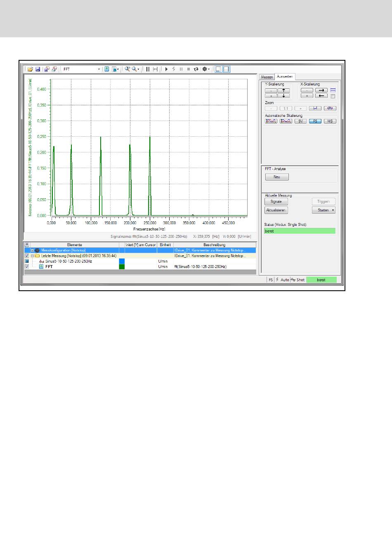Open the Starten dropdown arrow
392x555 pixels.
pos(333,210)
